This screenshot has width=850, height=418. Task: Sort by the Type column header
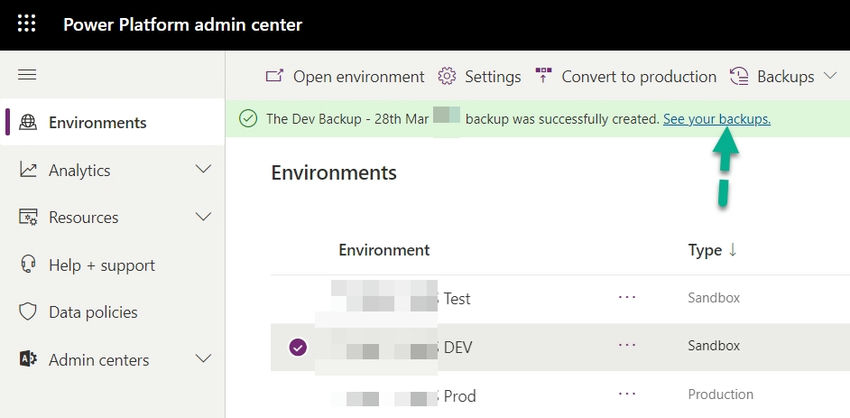(712, 250)
